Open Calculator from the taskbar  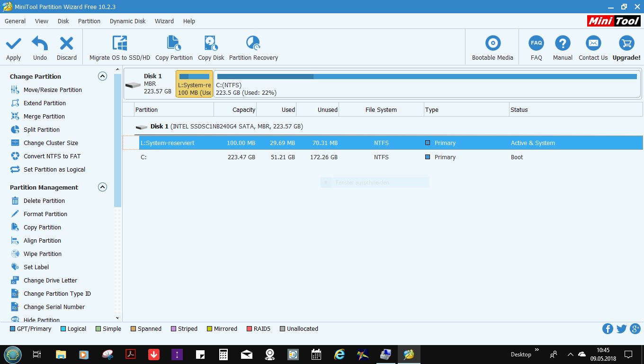tap(223, 354)
